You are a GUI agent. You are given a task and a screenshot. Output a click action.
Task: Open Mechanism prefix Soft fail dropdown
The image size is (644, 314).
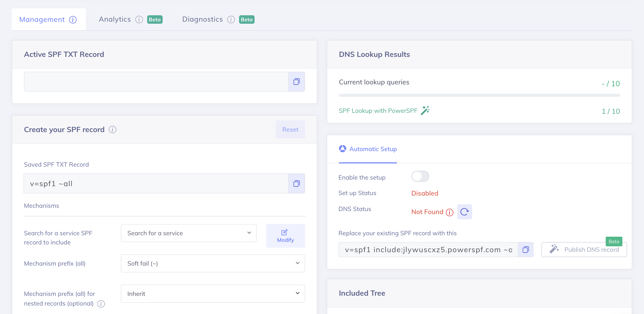213,263
